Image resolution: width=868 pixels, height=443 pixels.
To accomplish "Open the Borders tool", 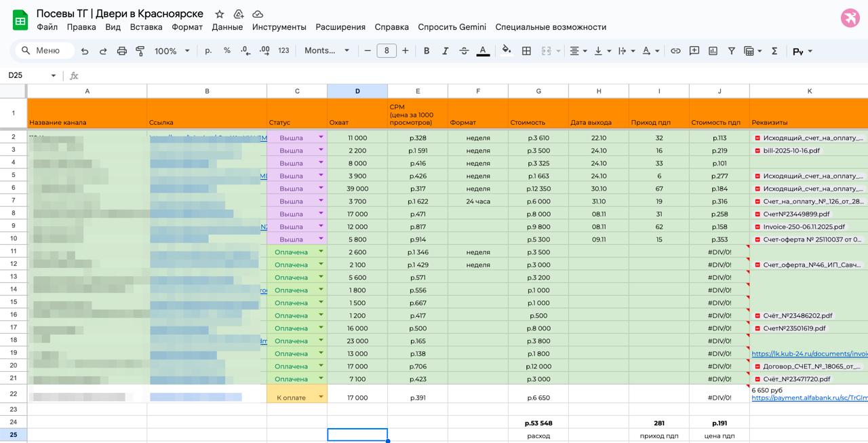I will [x=526, y=51].
